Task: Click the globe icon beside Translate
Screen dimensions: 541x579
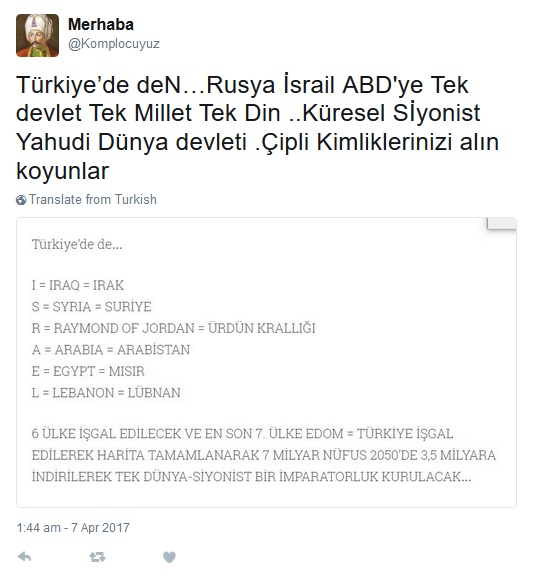Action: pyautogui.click(x=21, y=200)
